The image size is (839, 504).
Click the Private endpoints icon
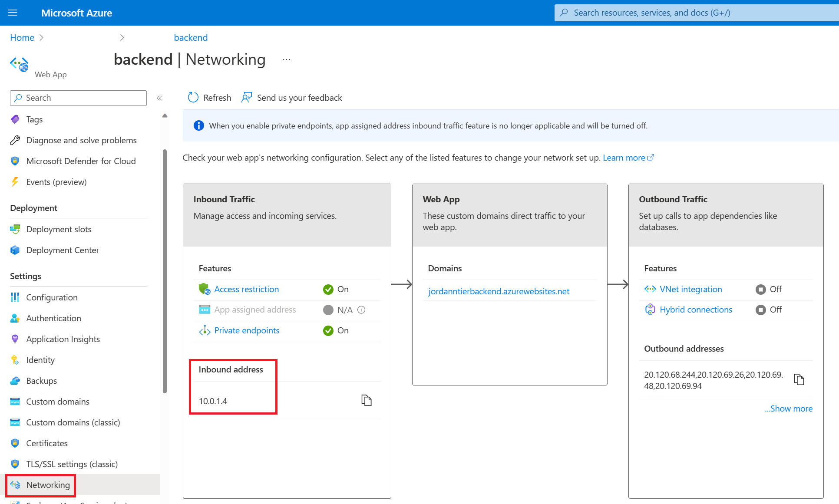tap(205, 330)
